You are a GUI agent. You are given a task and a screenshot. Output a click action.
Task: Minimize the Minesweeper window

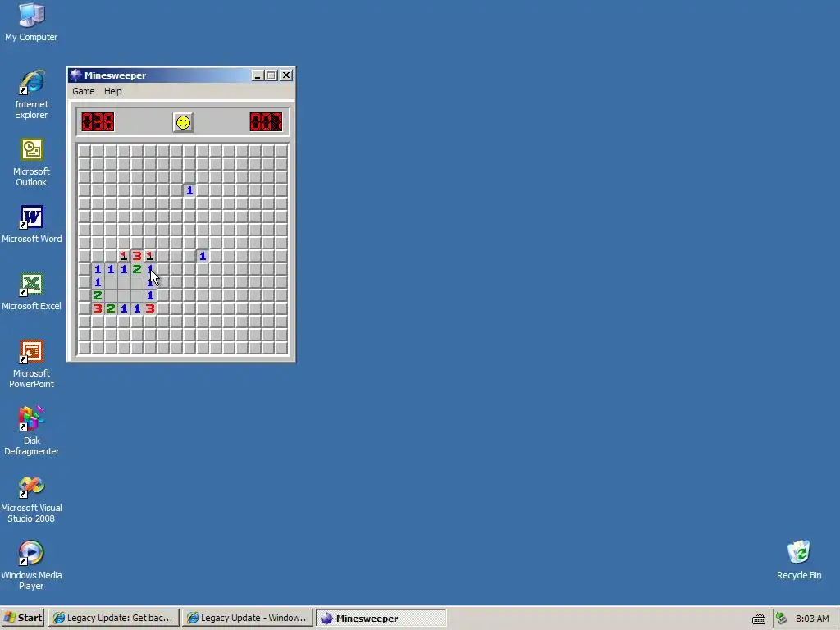[x=258, y=75]
